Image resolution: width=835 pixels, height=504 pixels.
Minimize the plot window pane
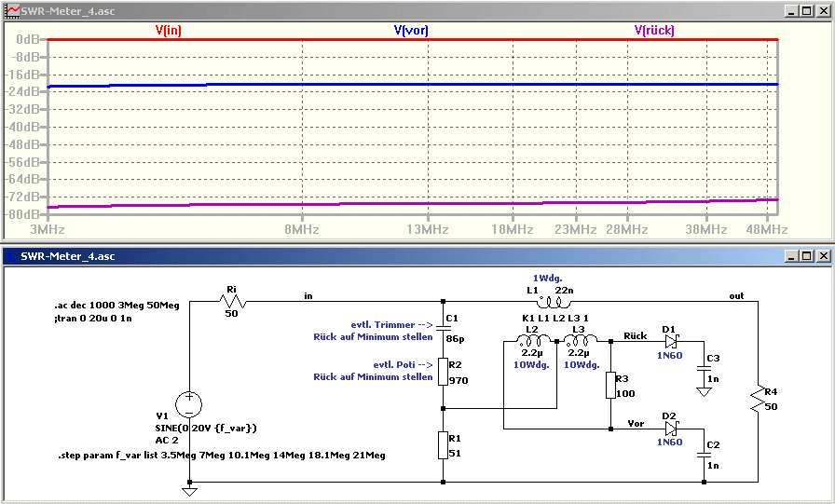coord(791,10)
